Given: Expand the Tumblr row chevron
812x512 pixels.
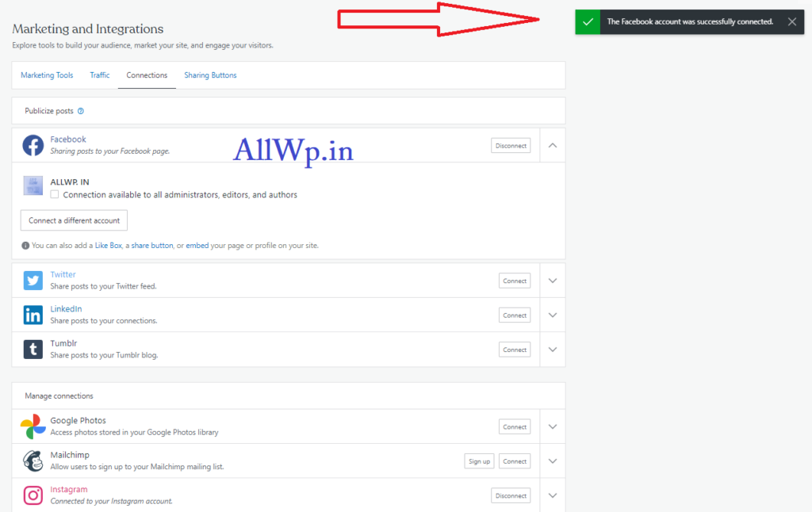Looking at the screenshot, I should click(553, 350).
